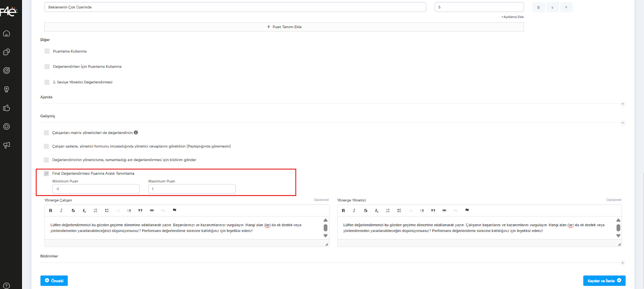Viewport: 644px width, 289px height.
Task: Click the Açıklama Ekle link
Action: point(512,17)
